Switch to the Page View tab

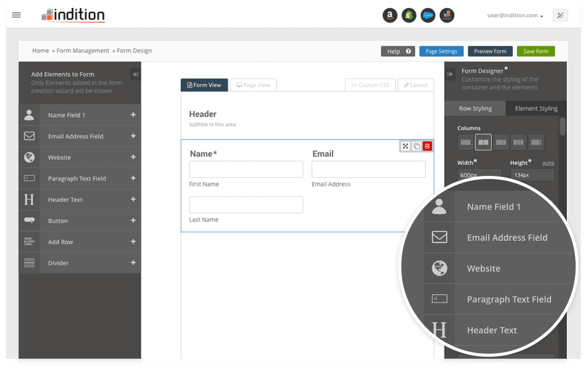click(253, 85)
